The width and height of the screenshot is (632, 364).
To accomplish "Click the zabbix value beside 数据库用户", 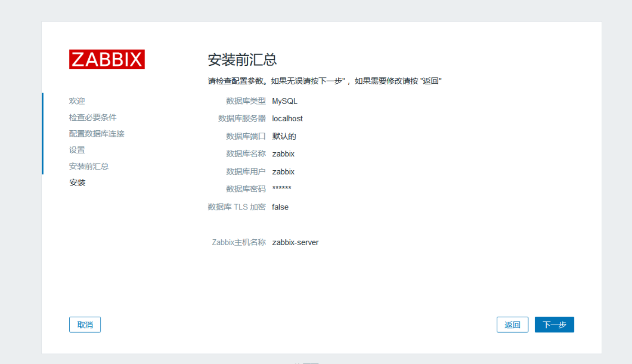I will pos(283,172).
